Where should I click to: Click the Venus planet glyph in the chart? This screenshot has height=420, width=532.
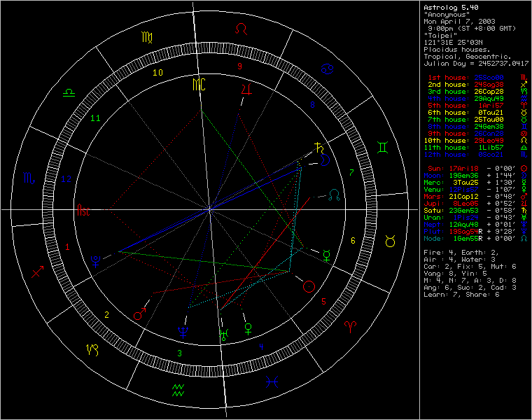pyautogui.click(x=248, y=329)
